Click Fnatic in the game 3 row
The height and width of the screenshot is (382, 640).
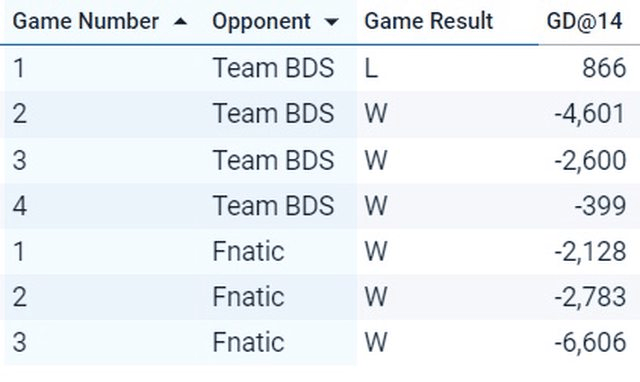click(x=248, y=342)
